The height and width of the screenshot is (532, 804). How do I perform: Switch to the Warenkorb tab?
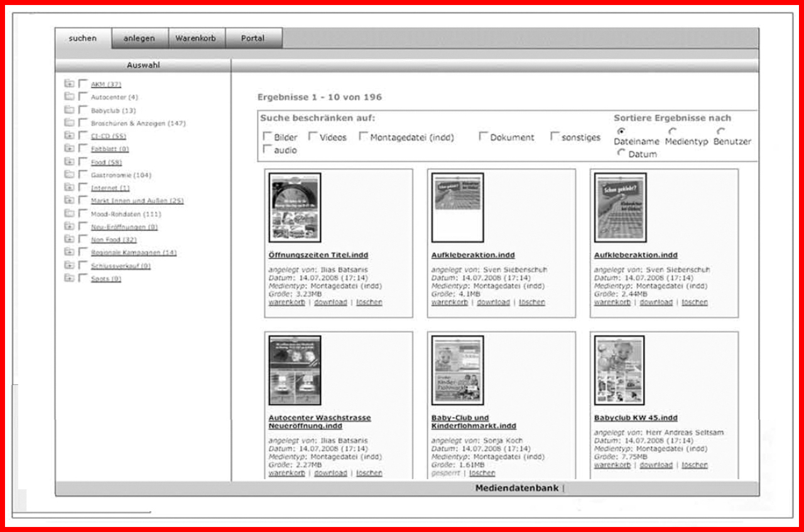pos(197,38)
